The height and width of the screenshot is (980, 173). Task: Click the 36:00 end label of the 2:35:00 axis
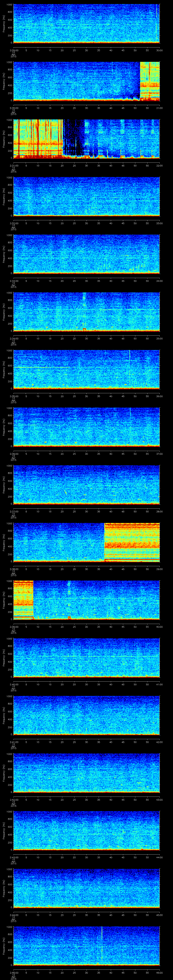click(x=160, y=396)
